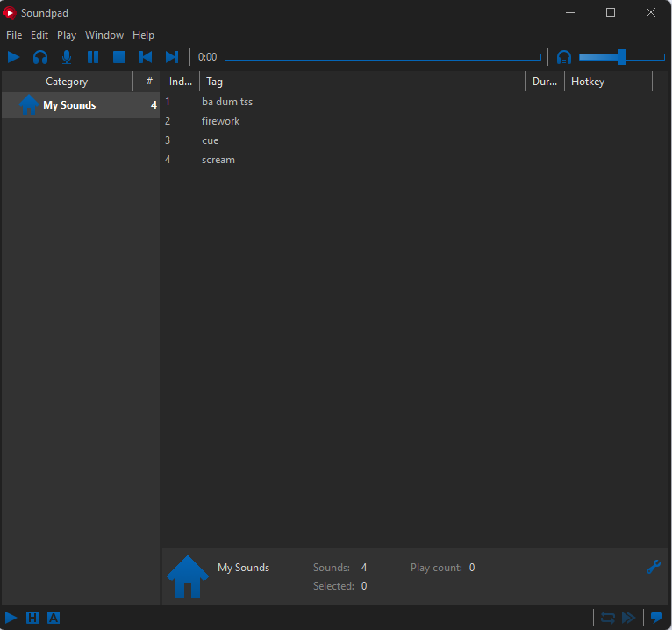Open category settings with the wrench icon
The width and height of the screenshot is (672, 630).
pyautogui.click(x=654, y=567)
